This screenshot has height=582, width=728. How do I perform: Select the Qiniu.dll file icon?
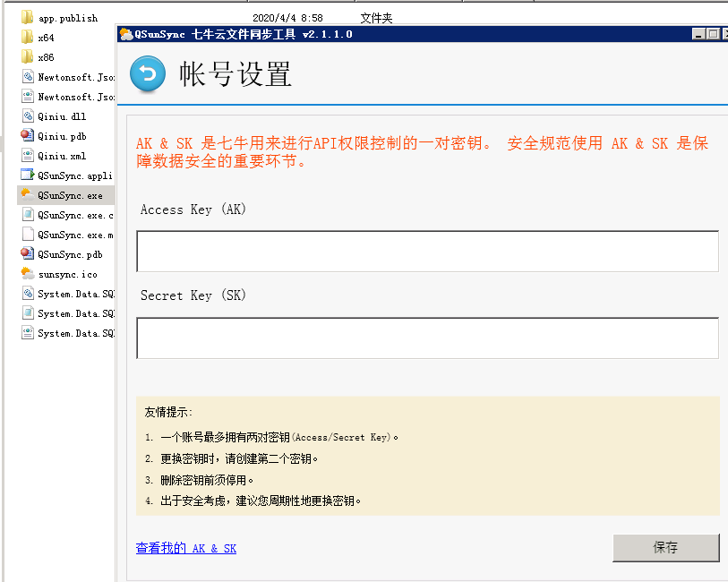click(x=28, y=116)
